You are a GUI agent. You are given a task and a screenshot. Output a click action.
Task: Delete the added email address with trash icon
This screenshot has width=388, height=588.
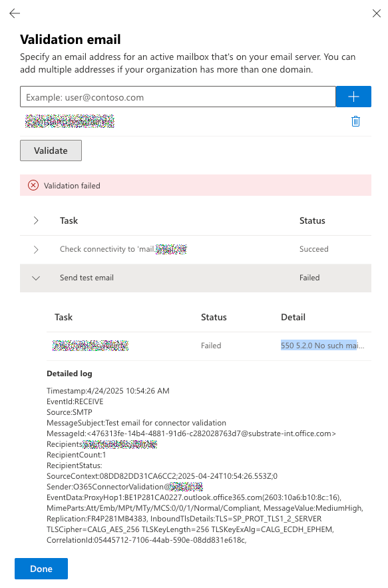(x=355, y=121)
